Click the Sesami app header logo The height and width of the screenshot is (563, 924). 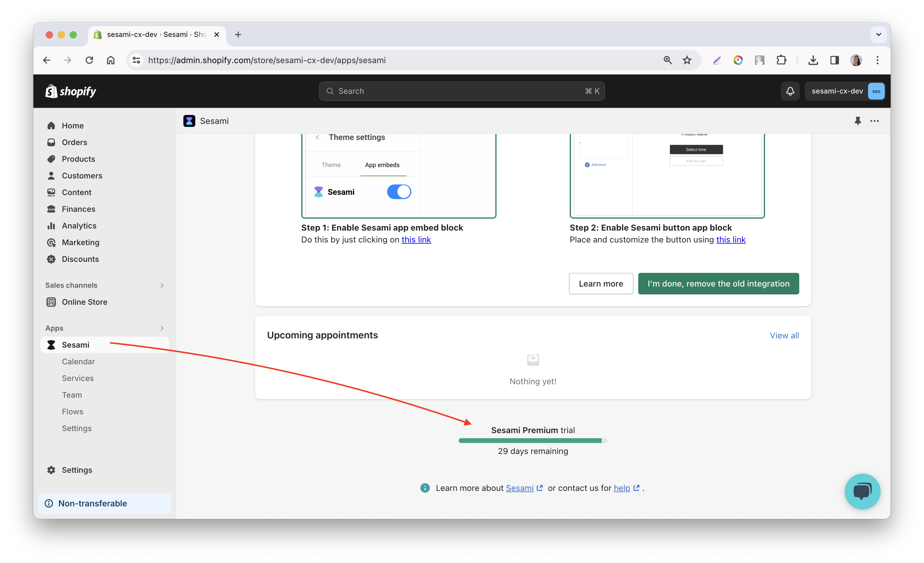(189, 121)
